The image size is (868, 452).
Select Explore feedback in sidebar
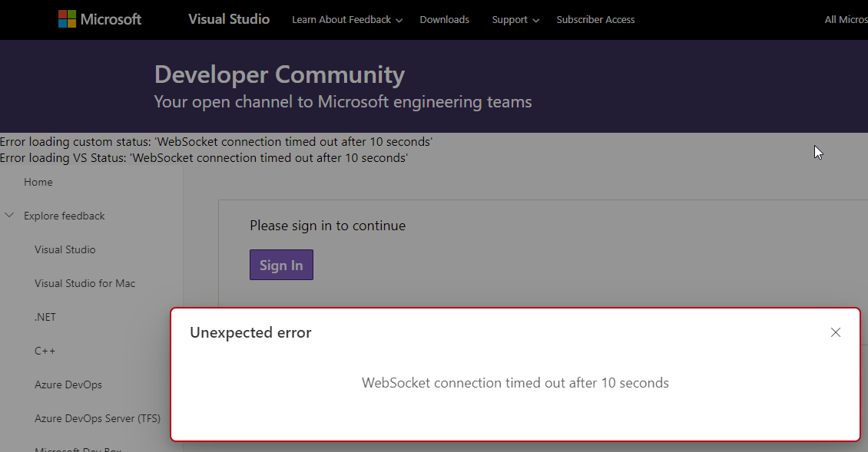click(x=65, y=216)
